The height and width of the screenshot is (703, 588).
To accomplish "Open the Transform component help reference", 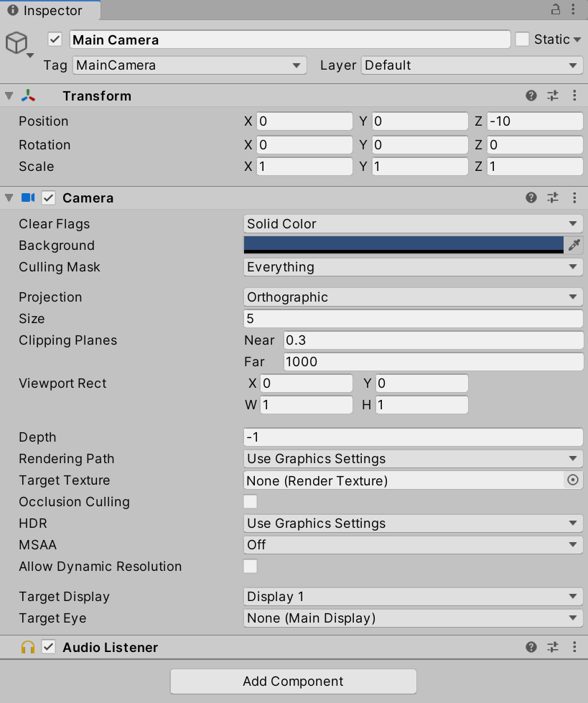I will (x=531, y=96).
